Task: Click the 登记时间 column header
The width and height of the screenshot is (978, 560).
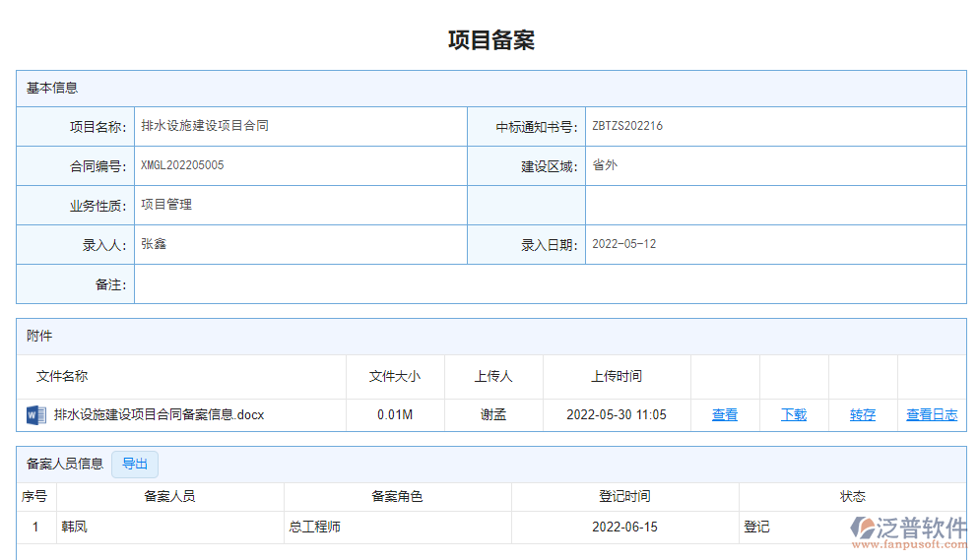Action: [x=624, y=497]
